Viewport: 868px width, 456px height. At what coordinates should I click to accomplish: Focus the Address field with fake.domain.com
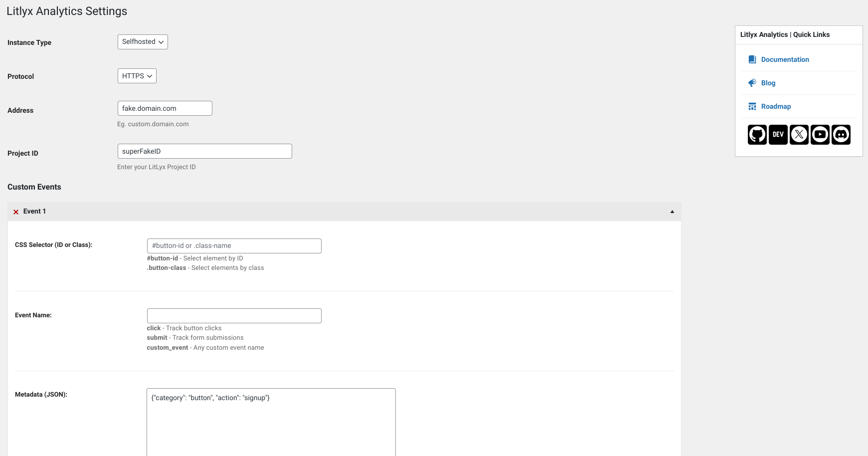point(165,108)
